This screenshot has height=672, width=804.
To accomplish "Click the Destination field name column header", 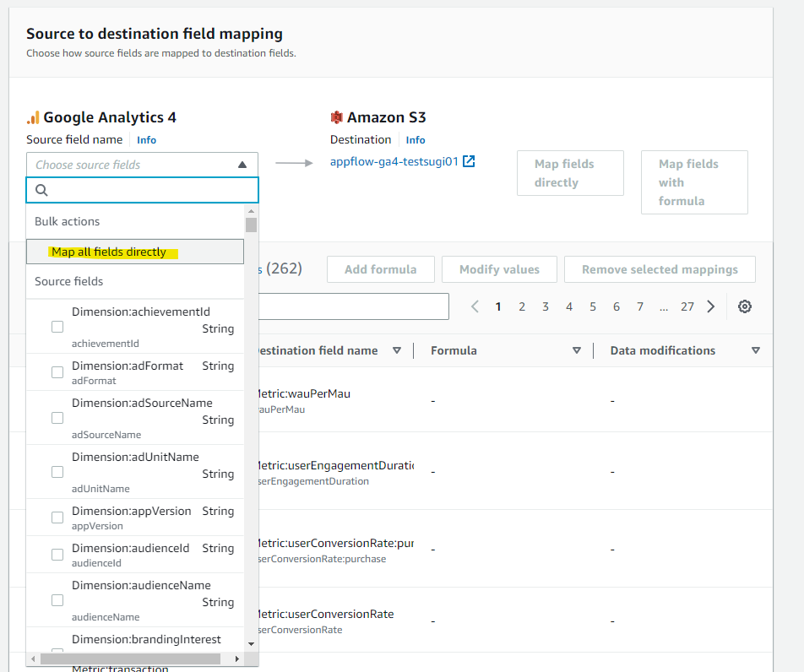I will coord(318,350).
